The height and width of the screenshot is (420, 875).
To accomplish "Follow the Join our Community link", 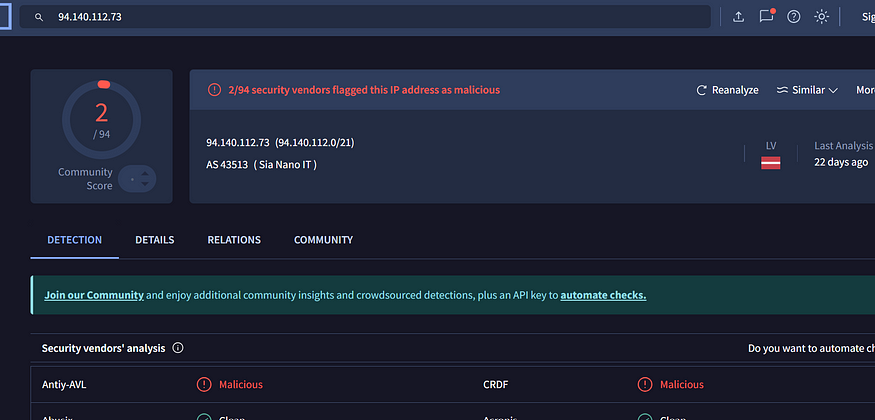I will pyautogui.click(x=94, y=295).
